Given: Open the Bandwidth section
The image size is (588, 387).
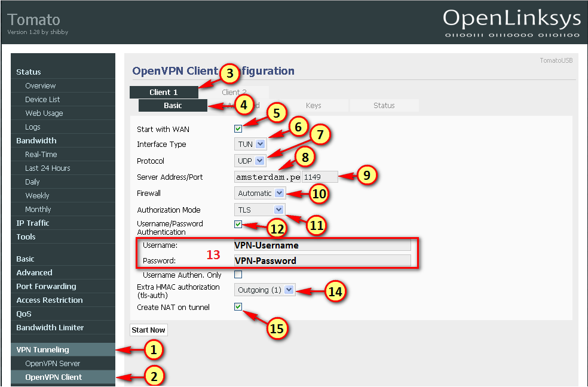Looking at the screenshot, I should tap(63, 141).
